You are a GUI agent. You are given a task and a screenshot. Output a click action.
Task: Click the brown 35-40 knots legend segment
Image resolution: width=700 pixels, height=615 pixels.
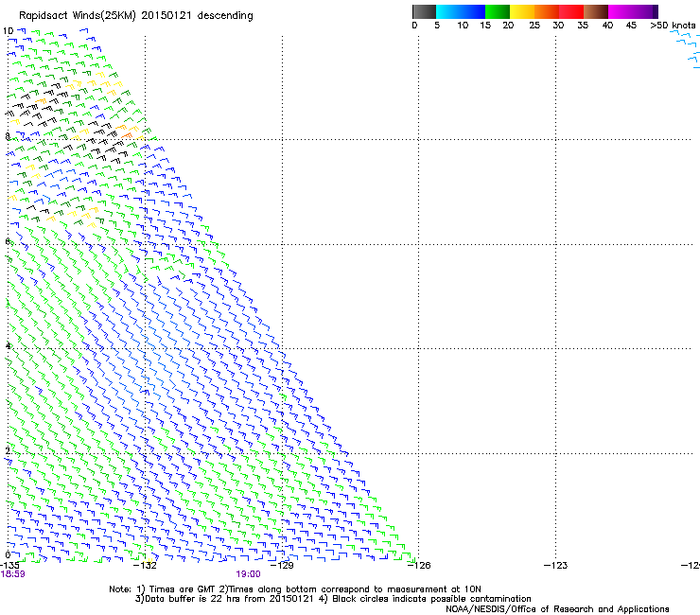(x=596, y=11)
